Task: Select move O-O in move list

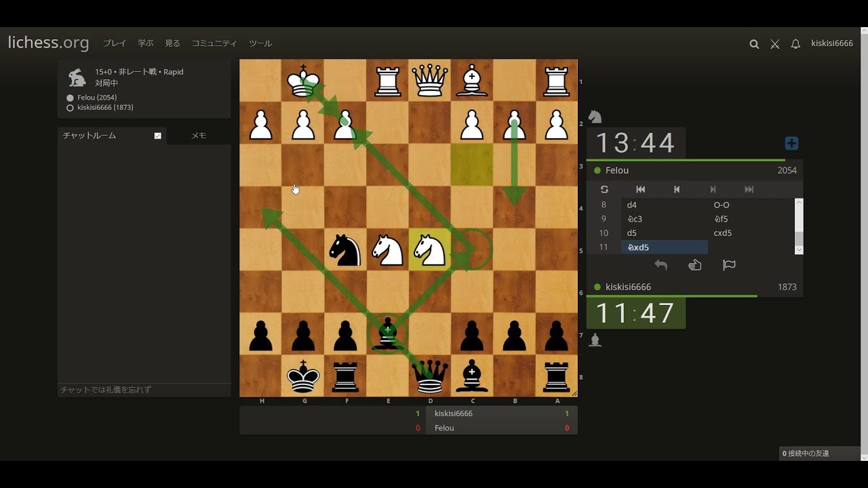Action: point(751,205)
